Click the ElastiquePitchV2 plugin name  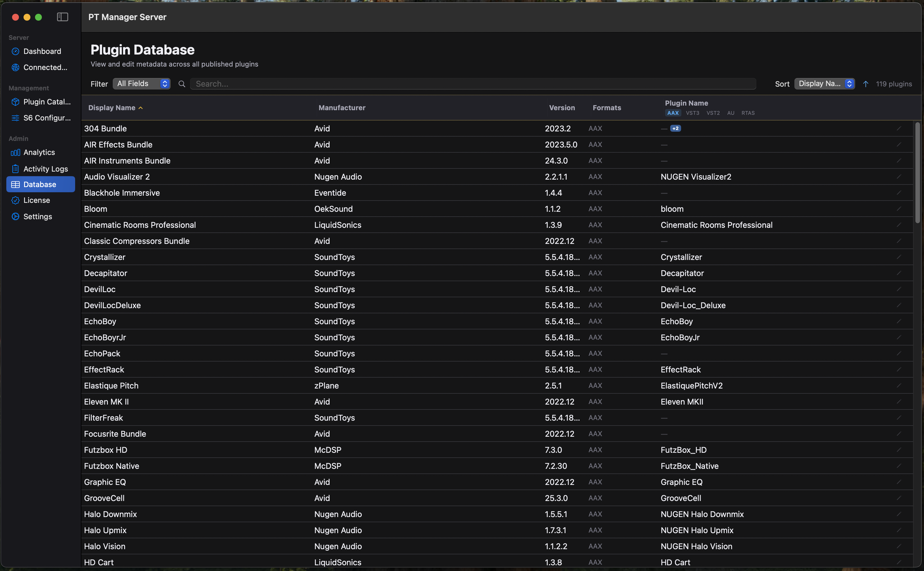[x=691, y=386]
